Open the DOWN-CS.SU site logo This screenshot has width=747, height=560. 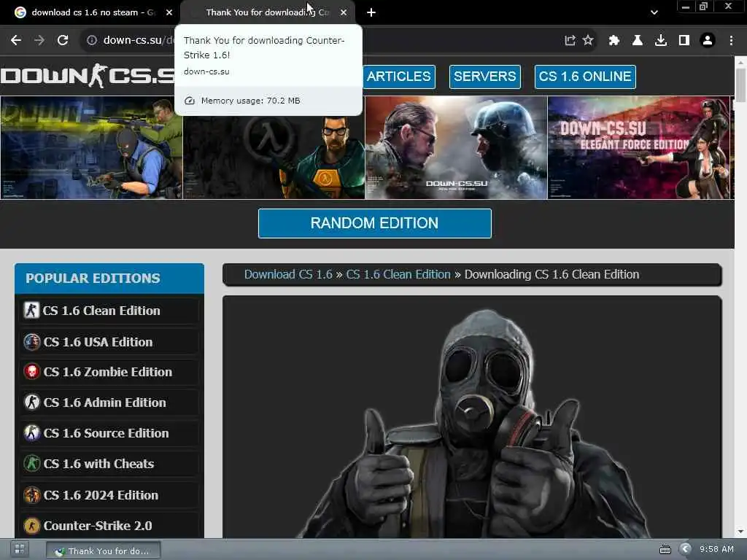pyautogui.click(x=88, y=76)
